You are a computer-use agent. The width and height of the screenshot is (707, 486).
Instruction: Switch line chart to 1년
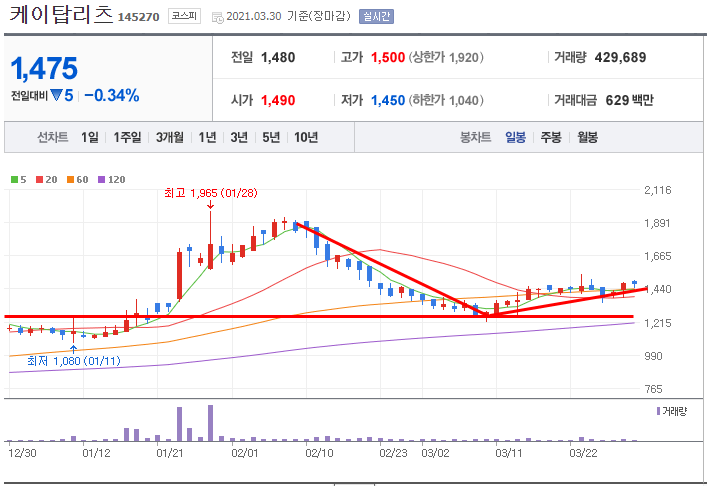207,137
